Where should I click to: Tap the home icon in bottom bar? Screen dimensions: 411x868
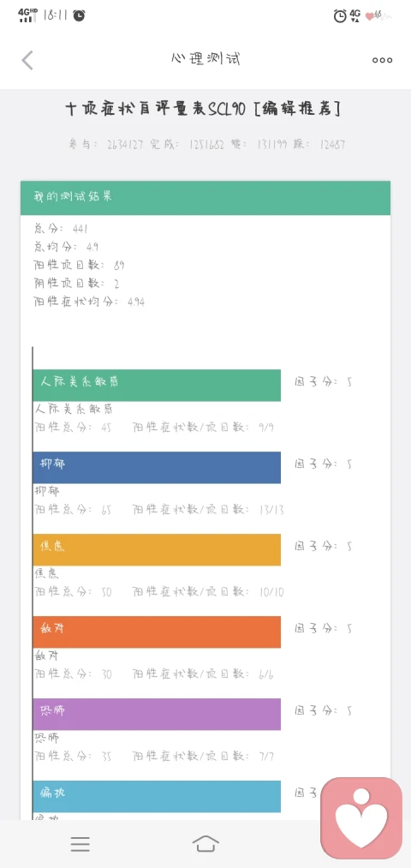click(x=205, y=844)
